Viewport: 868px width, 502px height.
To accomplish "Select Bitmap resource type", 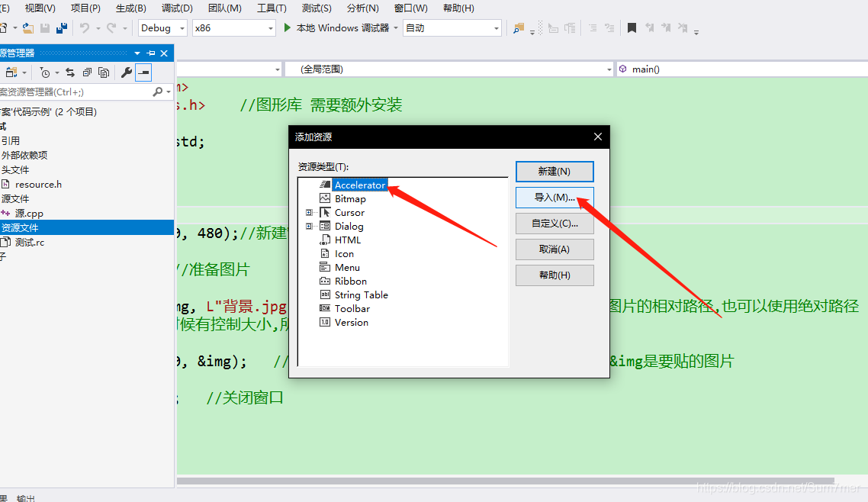I will (350, 198).
